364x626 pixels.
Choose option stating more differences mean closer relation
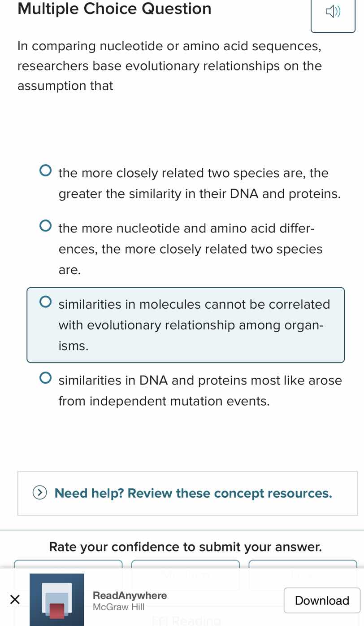tap(45, 225)
